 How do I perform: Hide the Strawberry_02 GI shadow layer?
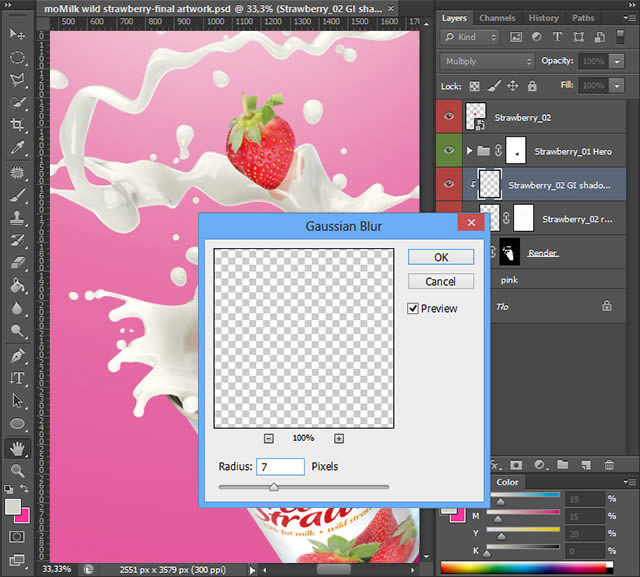(449, 184)
